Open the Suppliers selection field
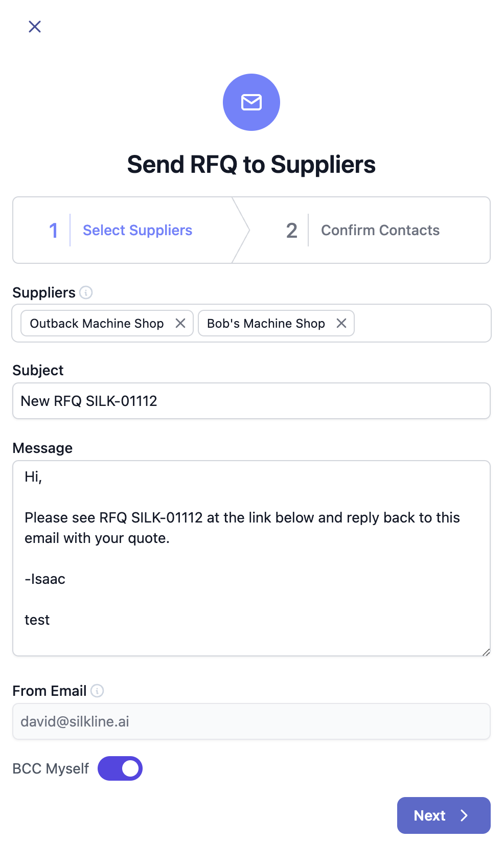The width and height of the screenshot is (504, 863). 422,323
